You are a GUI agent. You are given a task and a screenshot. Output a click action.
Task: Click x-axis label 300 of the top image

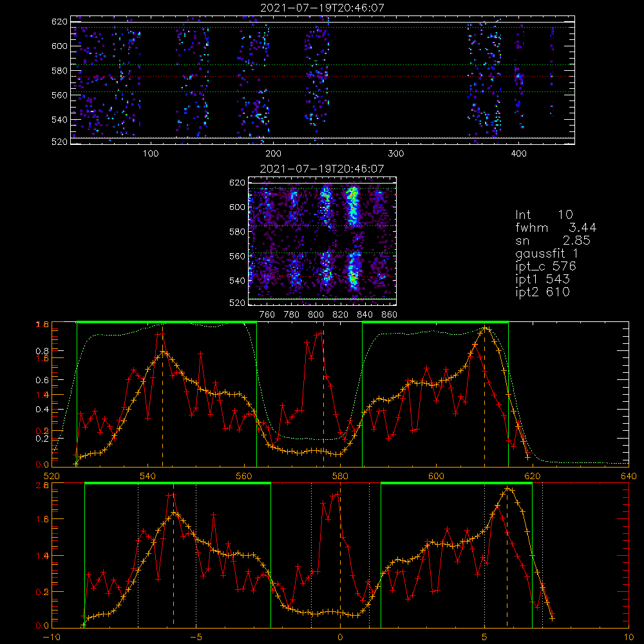(x=396, y=154)
